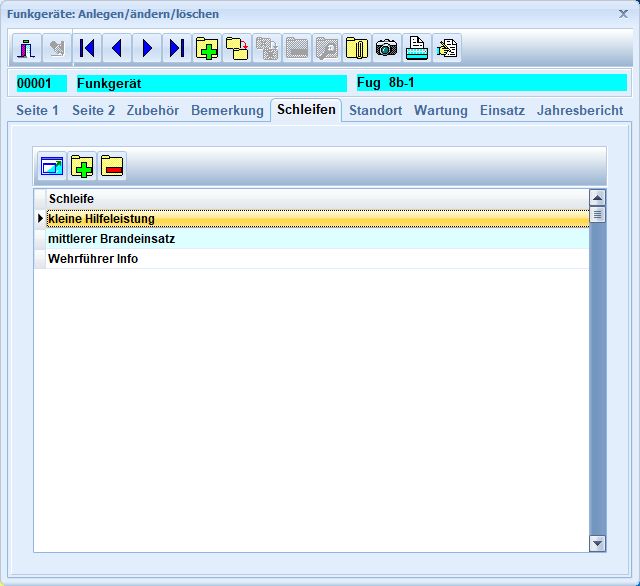640x586 pixels.
Task: Open attachments via the paperclip folder icon
Action: 357,48
